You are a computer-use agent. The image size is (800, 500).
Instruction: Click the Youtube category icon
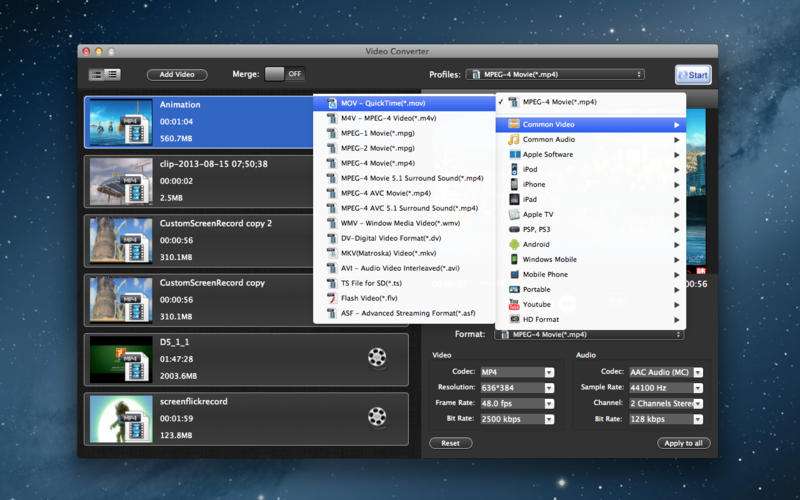pos(514,304)
